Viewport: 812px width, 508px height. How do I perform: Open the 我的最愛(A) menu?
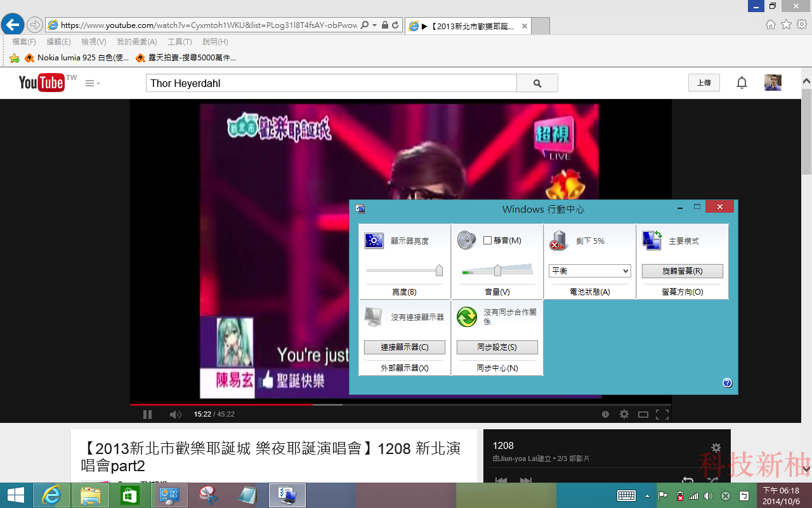(x=136, y=42)
